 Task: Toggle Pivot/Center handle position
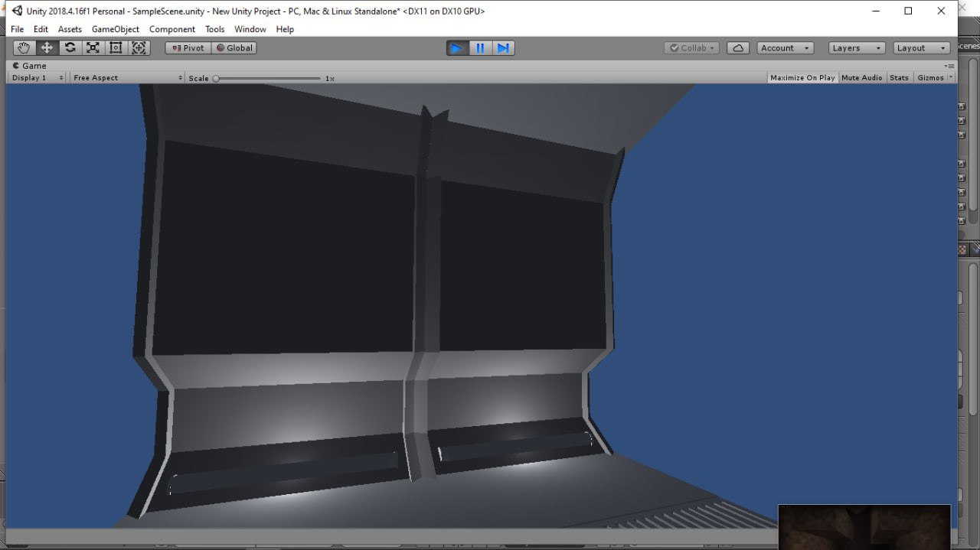188,47
